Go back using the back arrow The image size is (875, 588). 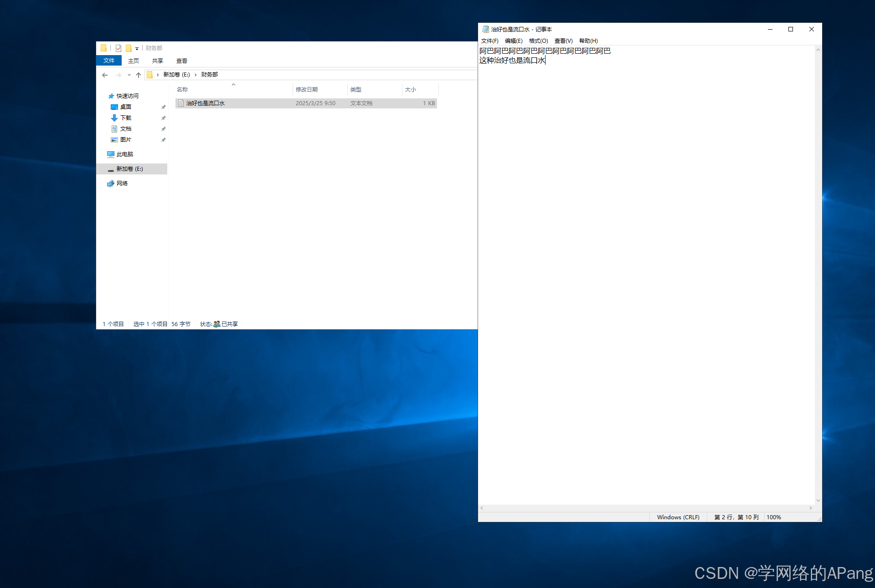pyautogui.click(x=105, y=75)
